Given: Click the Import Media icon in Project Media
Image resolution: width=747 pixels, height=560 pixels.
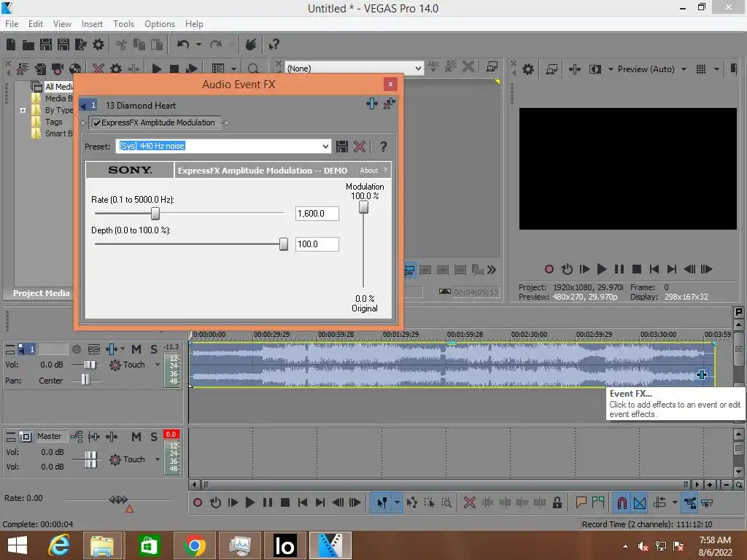Looking at the screenshot, I should [x=23, y=69].
